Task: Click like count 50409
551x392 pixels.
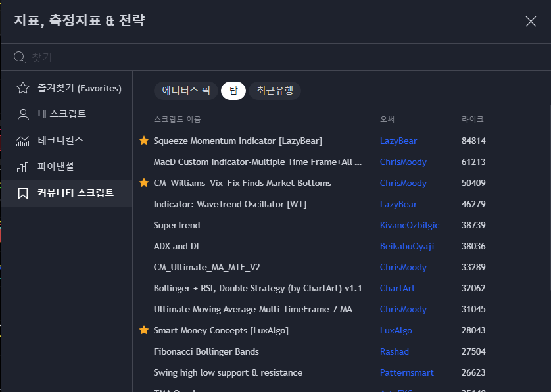Action: coord(473,183)
